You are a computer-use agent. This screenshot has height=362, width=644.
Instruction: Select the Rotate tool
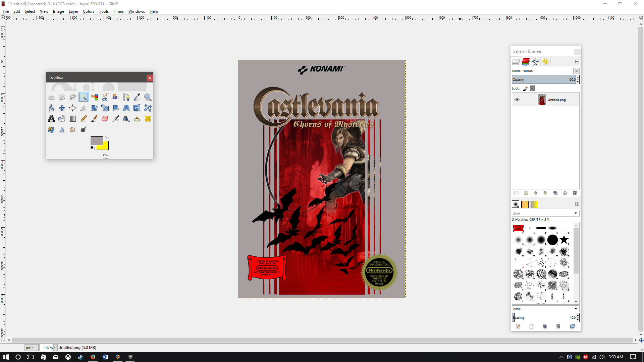point(94,108)
